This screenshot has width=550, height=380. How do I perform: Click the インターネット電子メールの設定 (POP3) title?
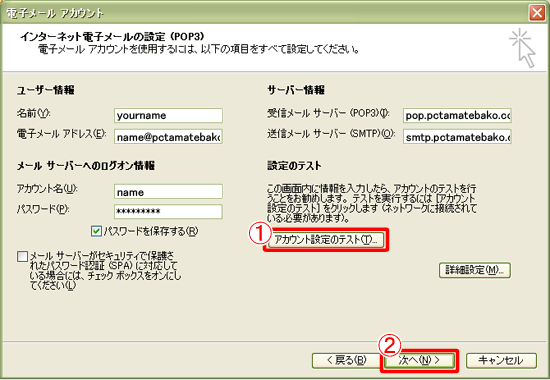click(x=112, y=36)
